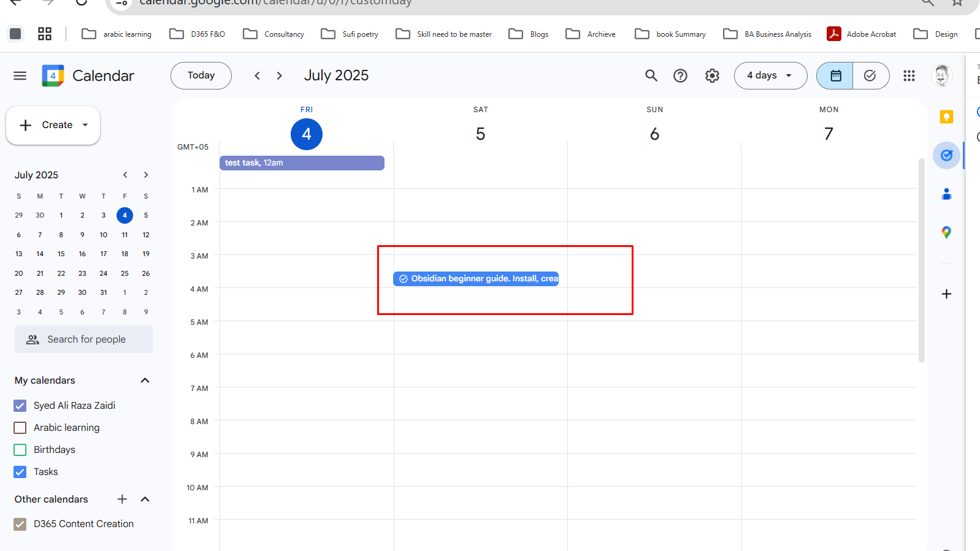This screenshot has width=980, height=551.
Task: Open the main menu hamburger icon
Action: [x=20, y=75]
